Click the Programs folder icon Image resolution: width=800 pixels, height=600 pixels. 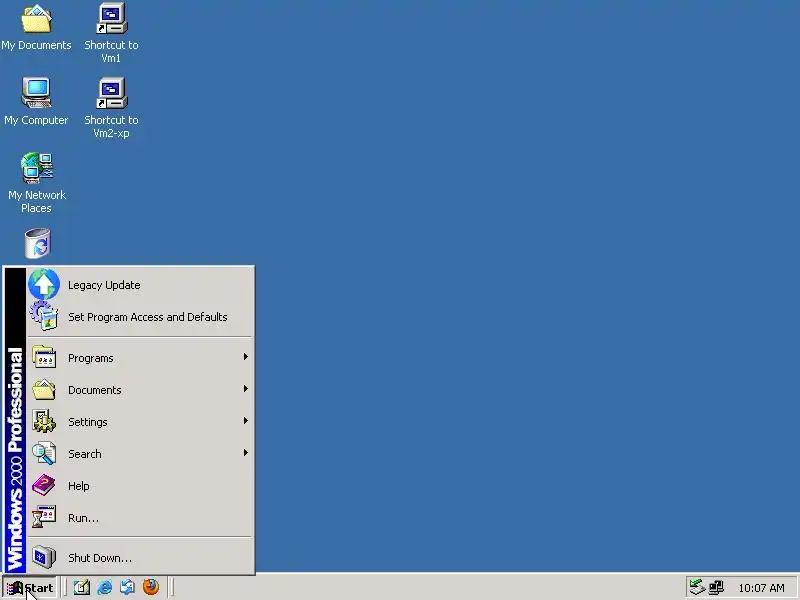44,357
